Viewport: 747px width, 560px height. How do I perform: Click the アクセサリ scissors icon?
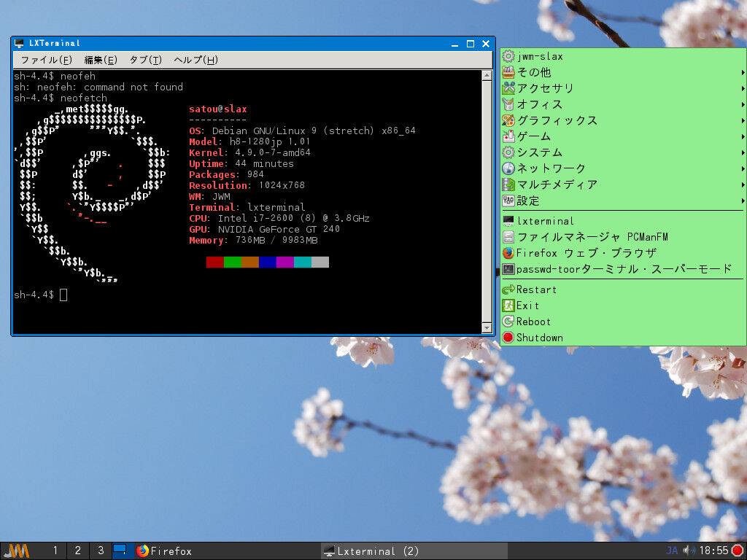508,88
